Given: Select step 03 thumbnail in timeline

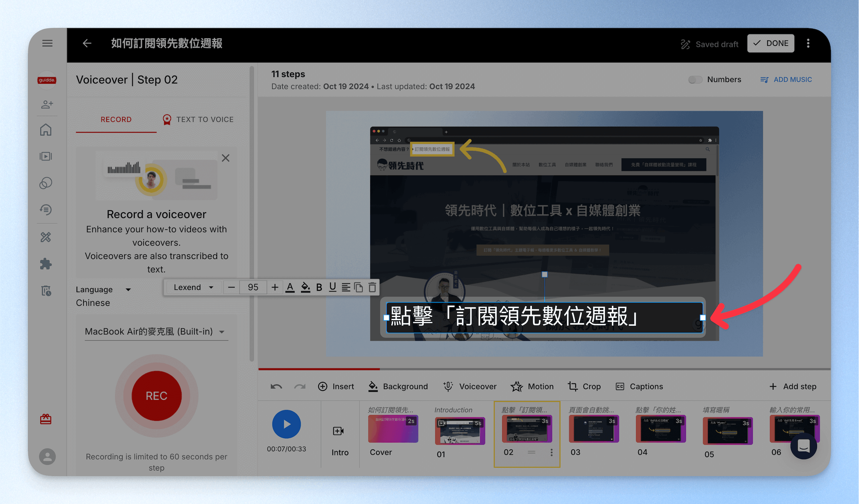Looking at the screenshot, I should coord(593,429).
